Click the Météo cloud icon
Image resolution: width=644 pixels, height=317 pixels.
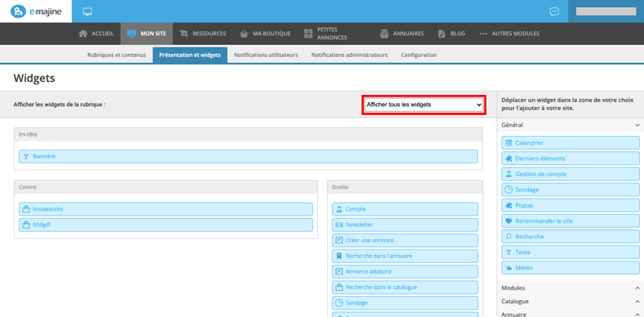coord(509,268)
